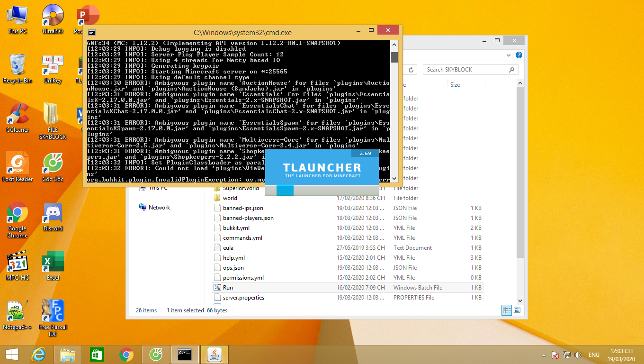Click the Refresh button beside the address bar
Screen dimensions: 644x364
(x=411, y=70)
